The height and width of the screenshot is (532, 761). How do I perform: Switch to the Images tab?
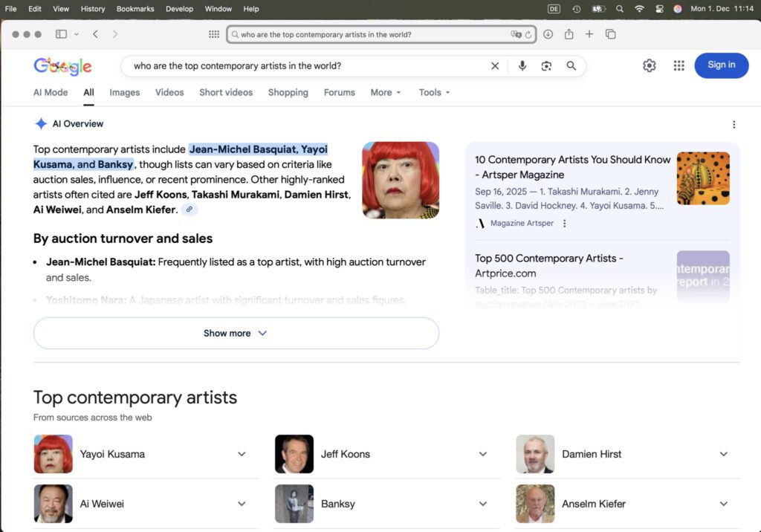[x=124, y=92]
